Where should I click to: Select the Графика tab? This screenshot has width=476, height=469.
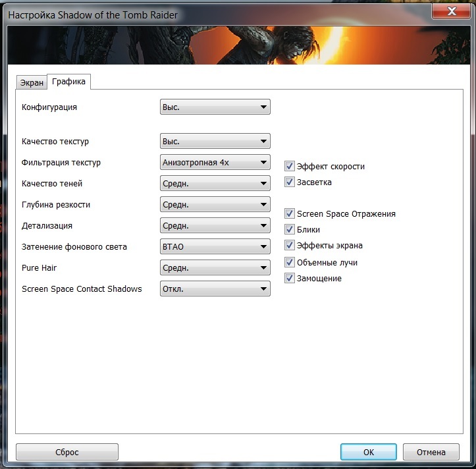click(x=69, y=82)
